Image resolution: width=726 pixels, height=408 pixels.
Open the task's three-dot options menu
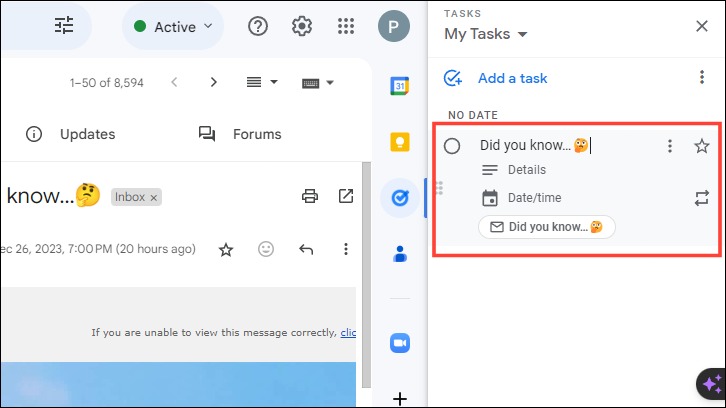point(670,146)
